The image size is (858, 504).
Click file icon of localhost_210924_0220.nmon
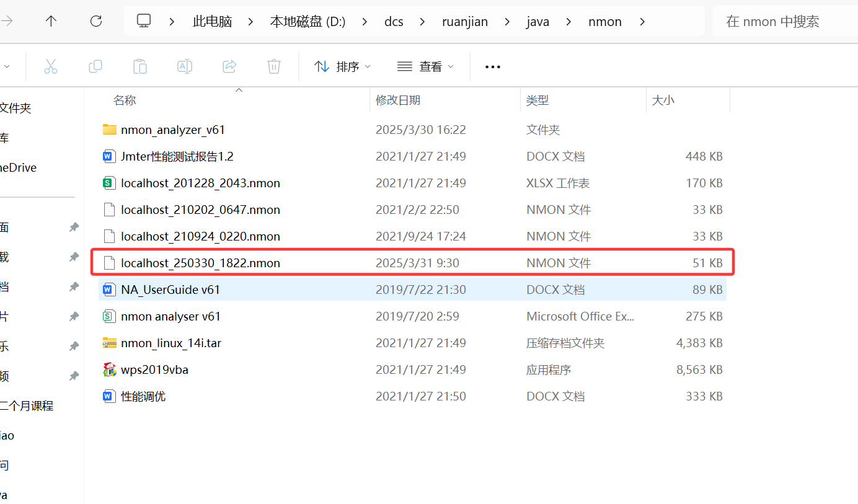tap(110, 236)
